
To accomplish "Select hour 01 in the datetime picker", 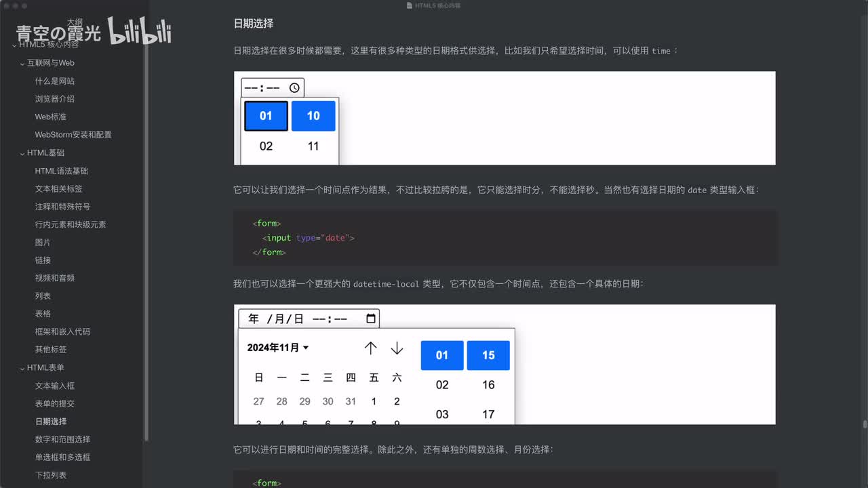I will coord(442,355).
